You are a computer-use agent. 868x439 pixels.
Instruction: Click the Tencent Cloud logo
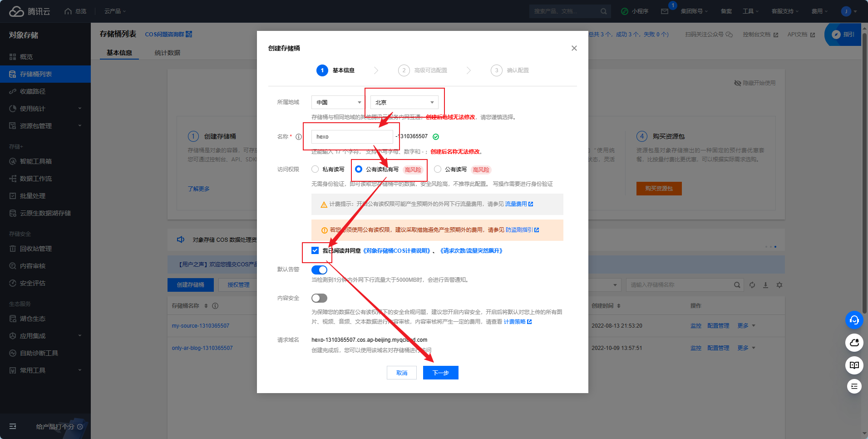pyautogui.click(x=30, y=11)
